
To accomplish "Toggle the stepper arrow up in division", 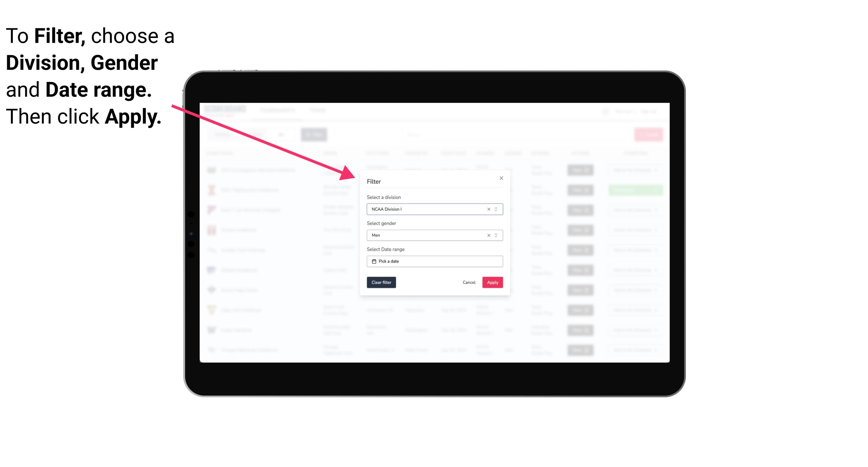I will tap(496, 208).
